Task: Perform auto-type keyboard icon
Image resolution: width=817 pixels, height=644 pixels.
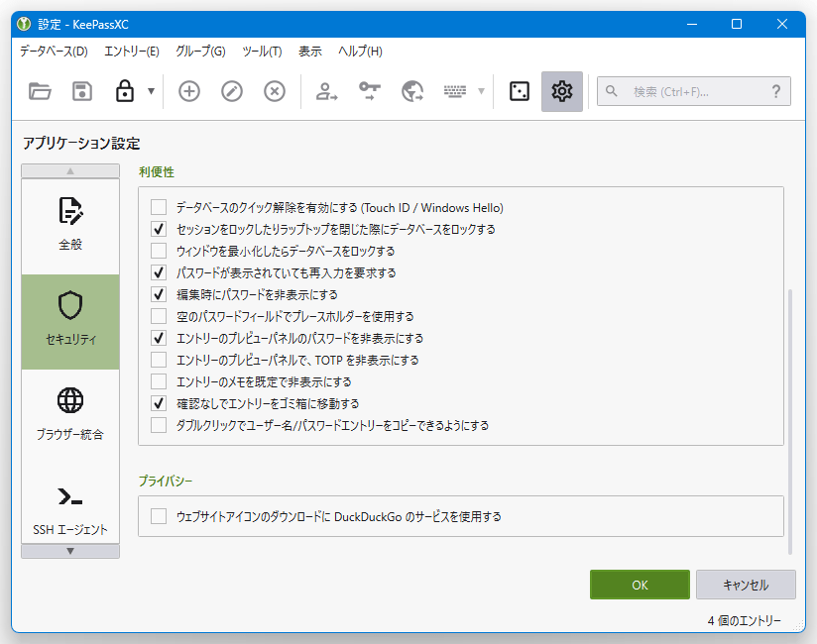Action: tap(455, 91)
